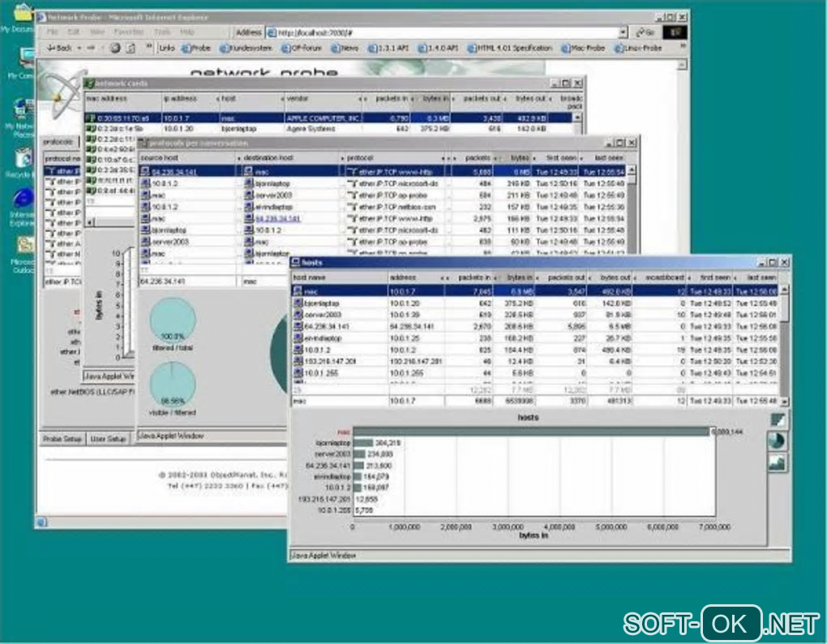Select the 193.216.147.201 row in hosts
The image size is (827, 644).
point(535,361)
